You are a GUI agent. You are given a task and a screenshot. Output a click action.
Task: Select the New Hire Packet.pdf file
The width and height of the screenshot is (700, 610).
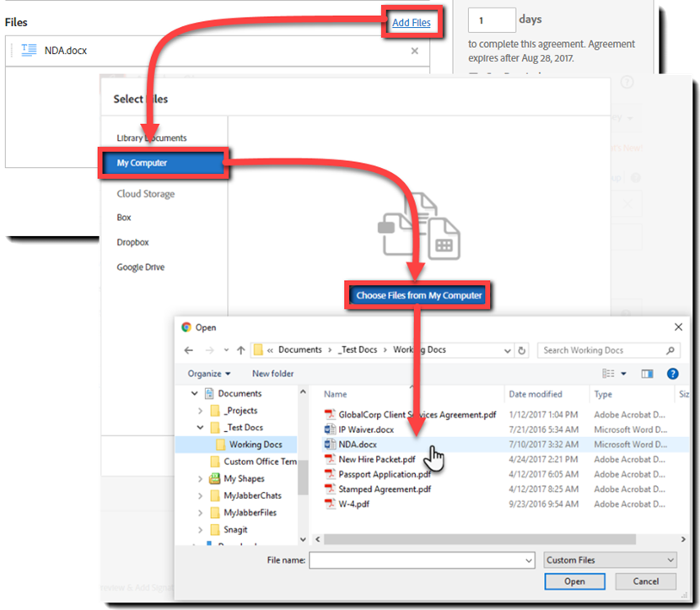[x=377, y=459]
